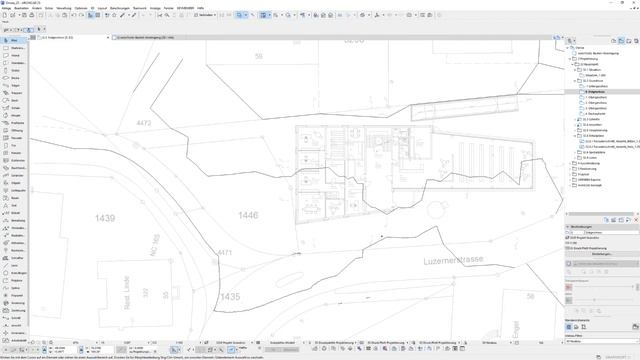Select the Träger tool in toolbox
This screenshot has width=640, height=360.
coord(13,86)
